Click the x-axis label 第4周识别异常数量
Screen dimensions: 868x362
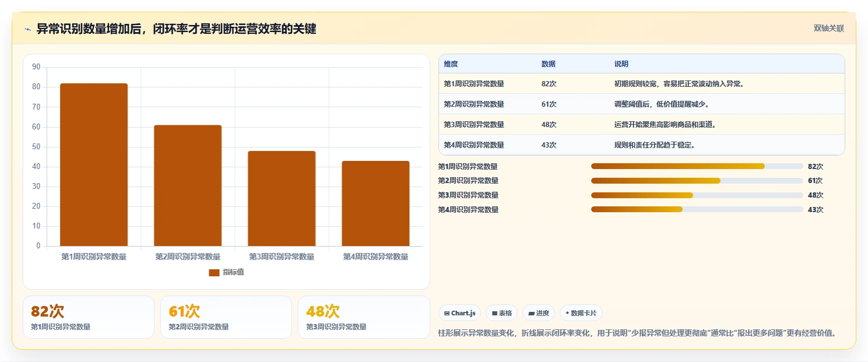pyautogui.click(x=375, y=256)
